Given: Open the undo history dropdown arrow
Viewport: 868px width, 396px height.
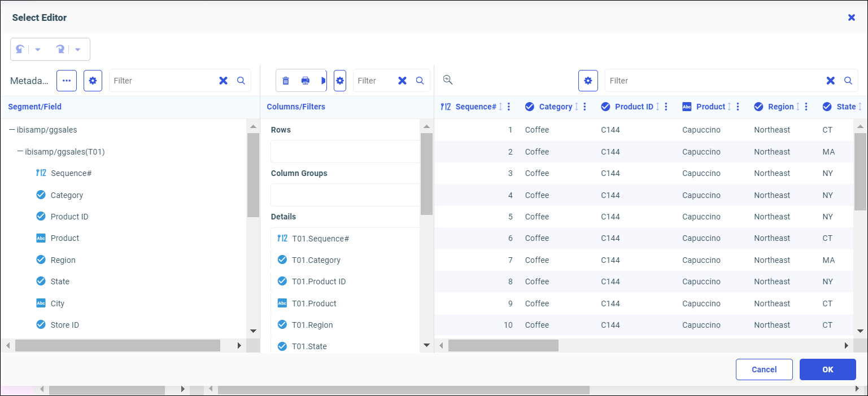Looking at the screenshot, I should coord(38,50).
